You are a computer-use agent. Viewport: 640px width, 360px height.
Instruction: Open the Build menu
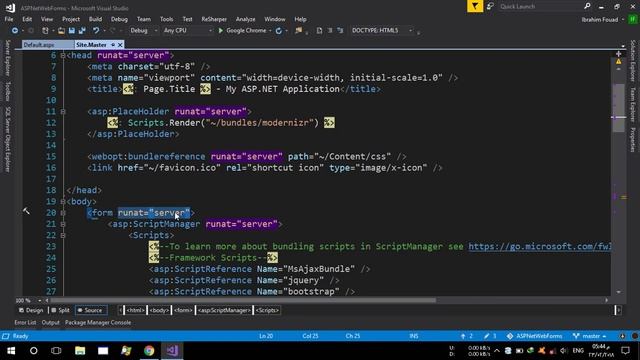[95, 19]
